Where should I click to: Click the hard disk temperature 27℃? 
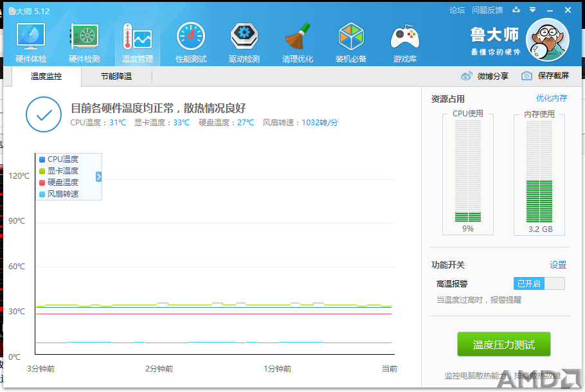246,123
